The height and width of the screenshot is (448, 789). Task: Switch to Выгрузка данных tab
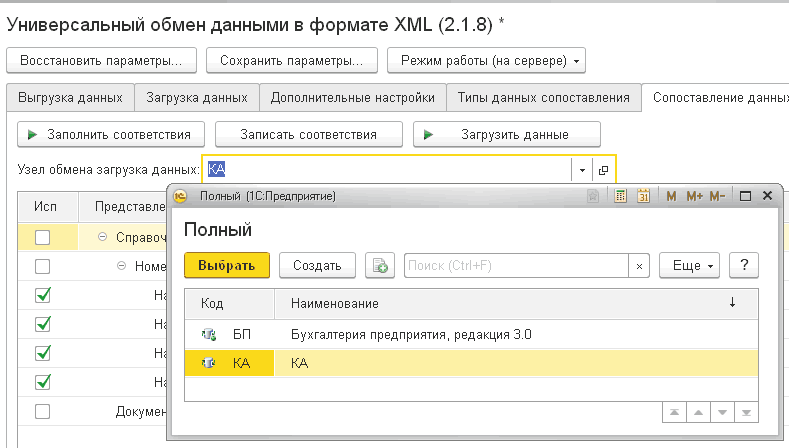click(x=70, y=98)
